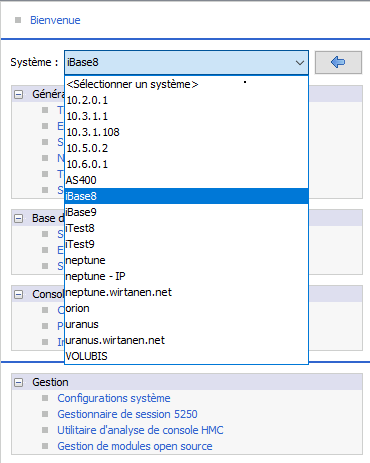Select orion from the system list
This screenshot has width=370, height=463.
coord(186,308)
